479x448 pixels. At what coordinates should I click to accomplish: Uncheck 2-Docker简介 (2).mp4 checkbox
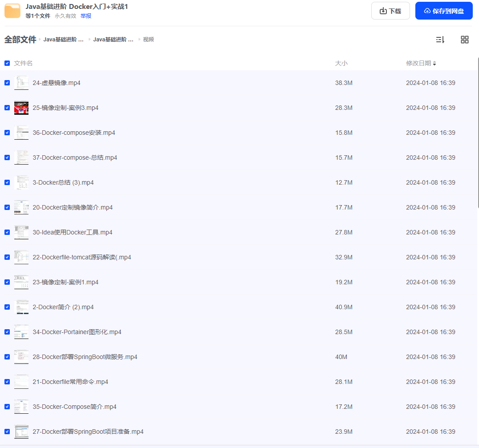(x=7, y=307)
